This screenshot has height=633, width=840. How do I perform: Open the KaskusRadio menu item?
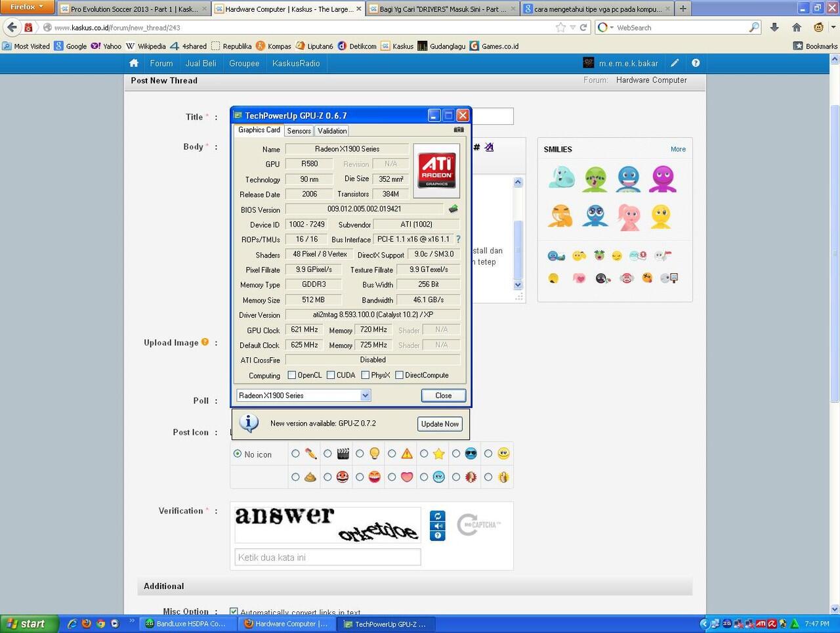click(296, 63)
